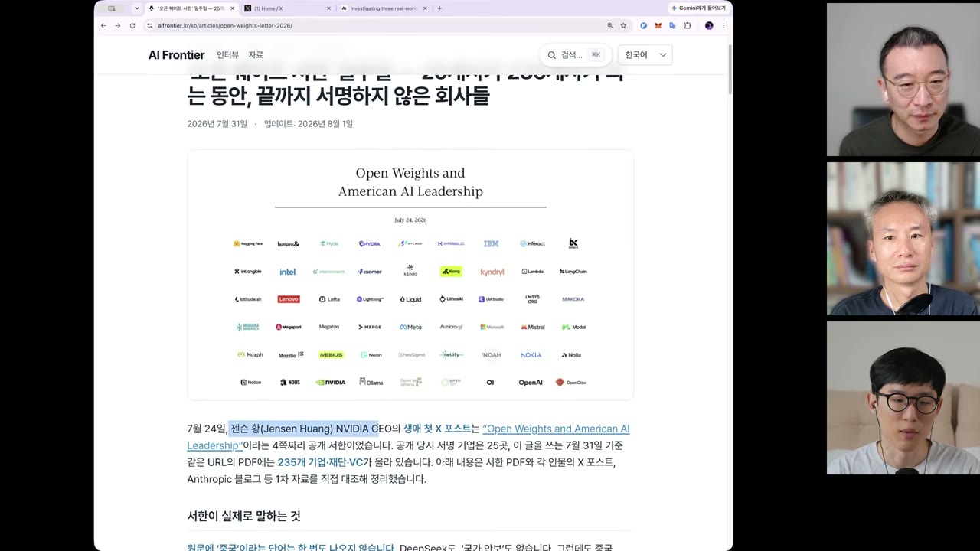Click the page vertical scrollbar
This screenshot has height=551, width=980.
coord(729,69)
